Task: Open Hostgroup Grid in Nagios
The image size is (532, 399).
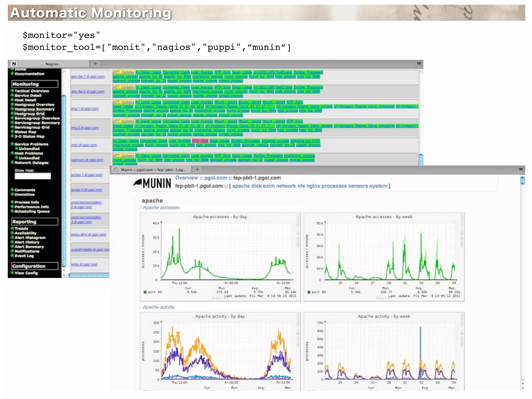Action: 29,114
